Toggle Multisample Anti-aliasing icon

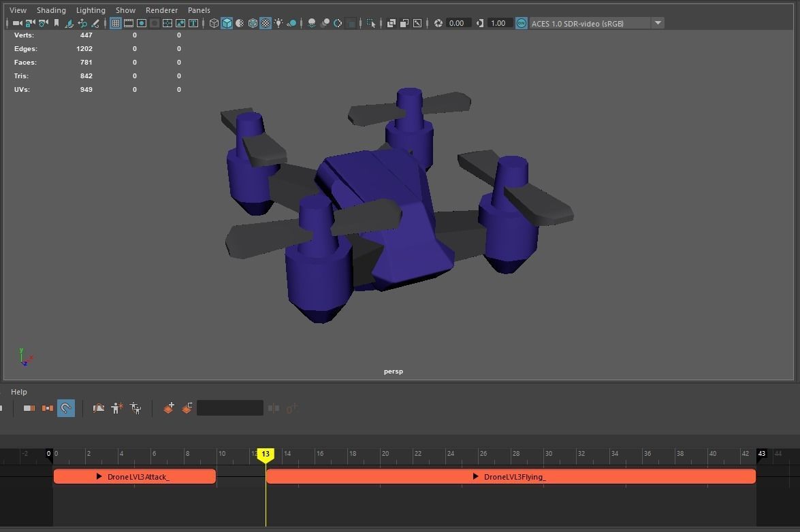click(338, 23)
